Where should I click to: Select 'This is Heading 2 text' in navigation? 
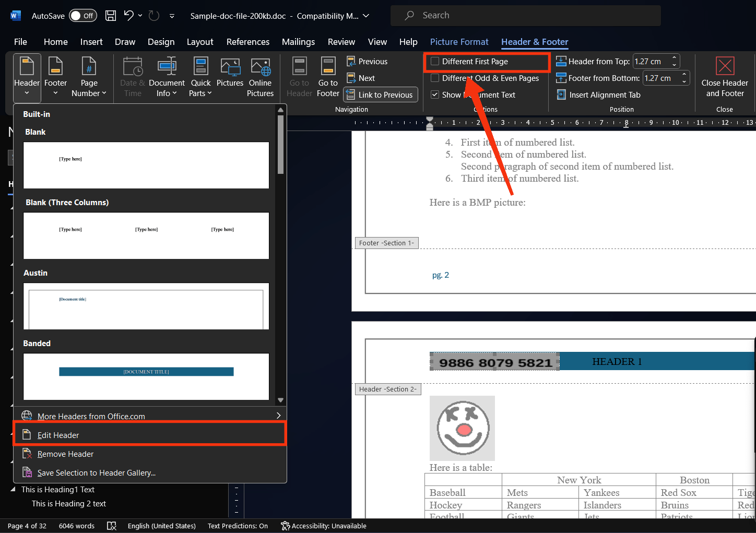pos(69,504)
